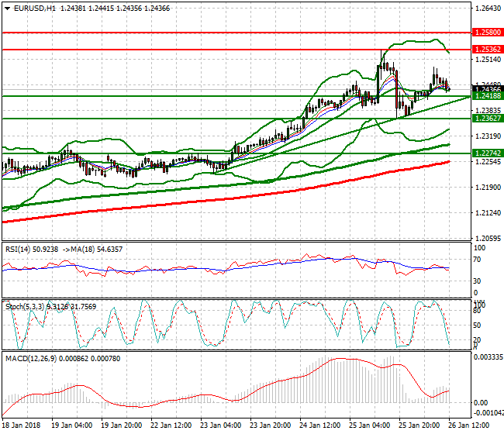Click the 1.23190 price scale value
This screenshot has height=434, width=504.
pyautogui.click(x=488, y=136)
